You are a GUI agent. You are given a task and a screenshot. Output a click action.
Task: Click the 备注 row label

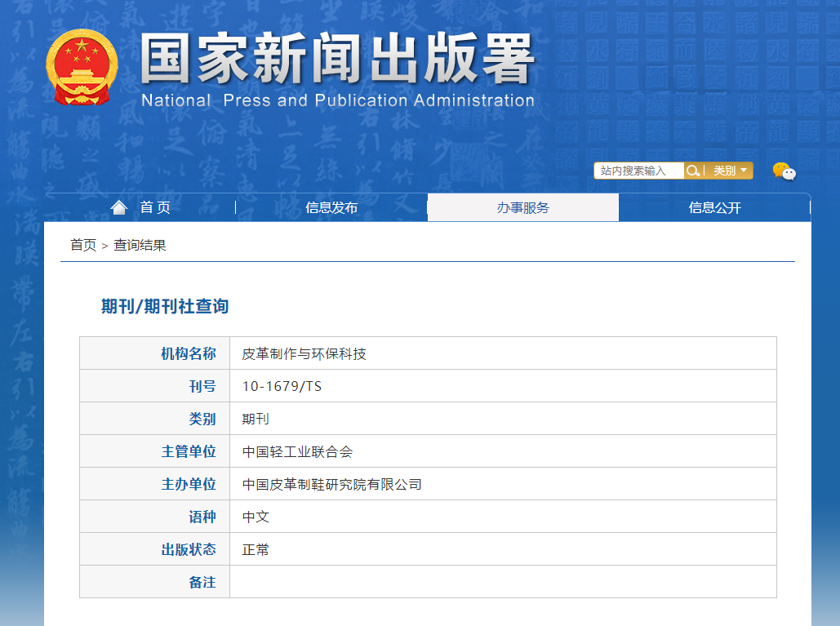pos(202,583)
